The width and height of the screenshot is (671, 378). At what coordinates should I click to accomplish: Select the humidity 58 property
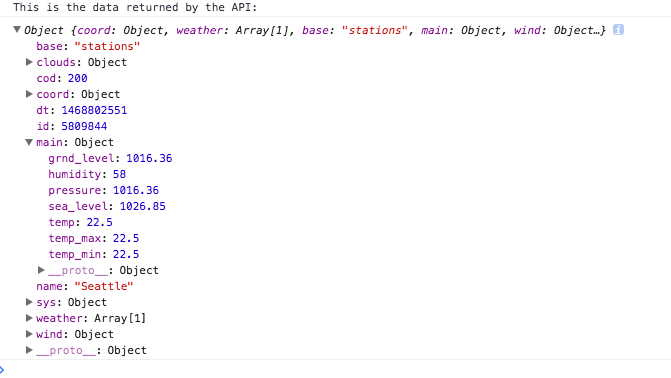[87, 174]
